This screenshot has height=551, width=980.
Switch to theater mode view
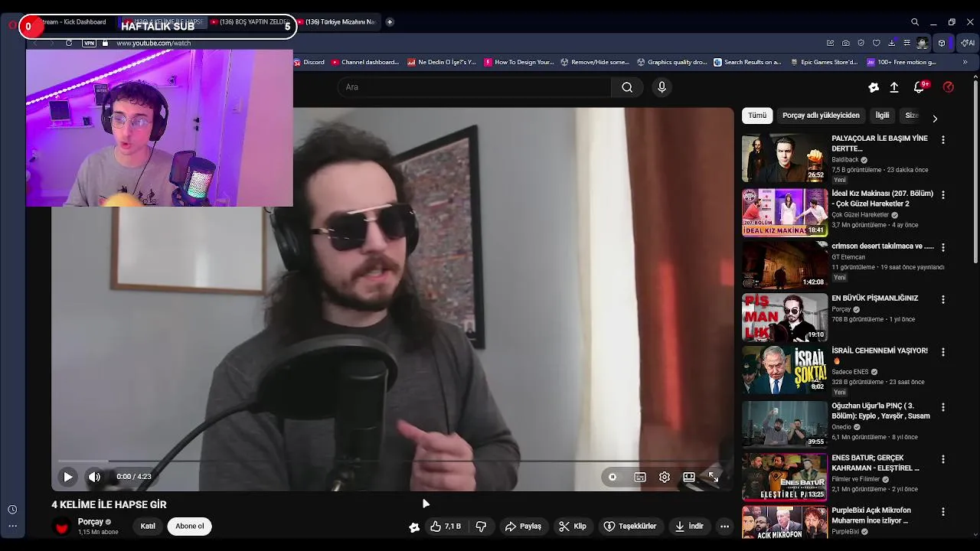pyautogui.click(x=689, y=477)
